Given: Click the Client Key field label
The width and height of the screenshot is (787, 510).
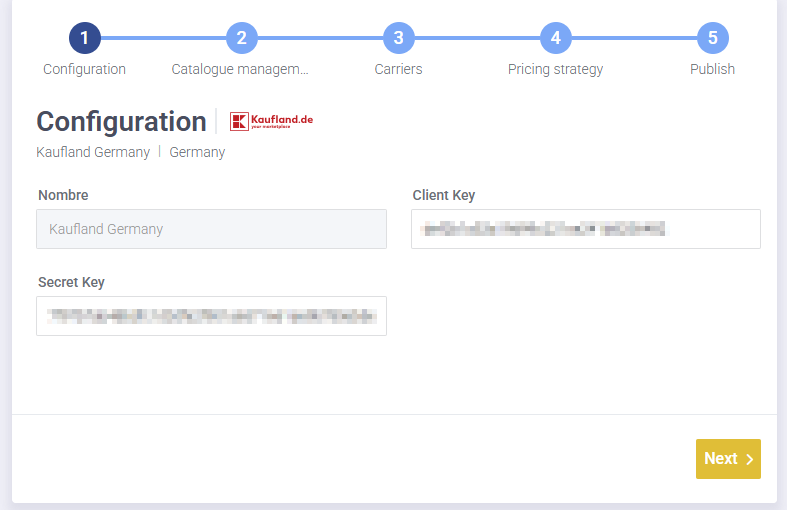Looking at the screenshot, I should click(x=443, y=195).
